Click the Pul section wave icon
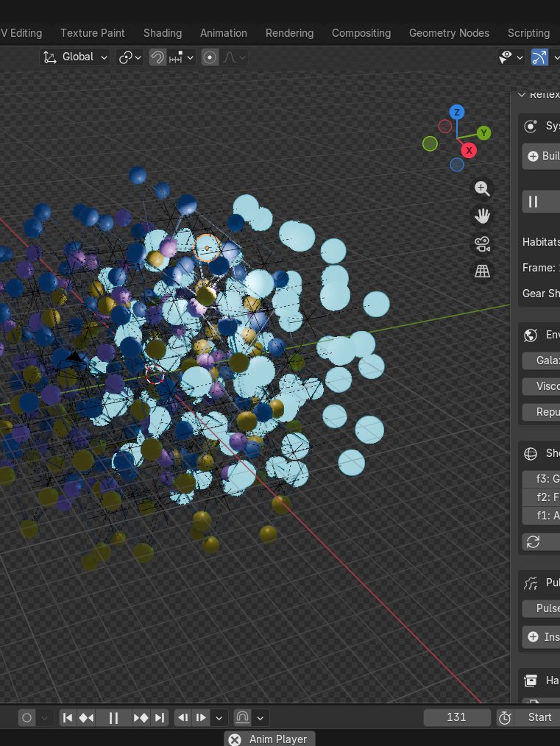The width and height of the screenshot is (560, 746). pos(531,583)
